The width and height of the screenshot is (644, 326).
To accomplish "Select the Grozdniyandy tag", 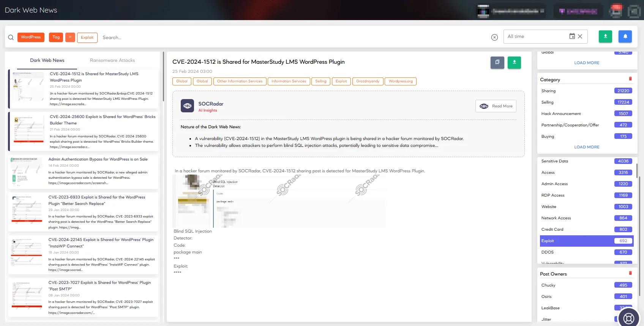I will click(368, 81).
